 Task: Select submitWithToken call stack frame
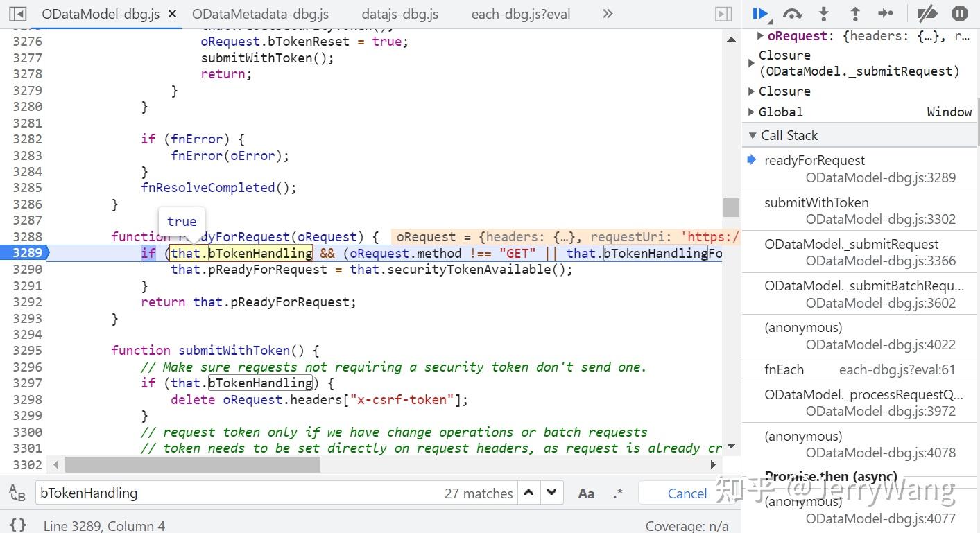click(x=860, y=211)
